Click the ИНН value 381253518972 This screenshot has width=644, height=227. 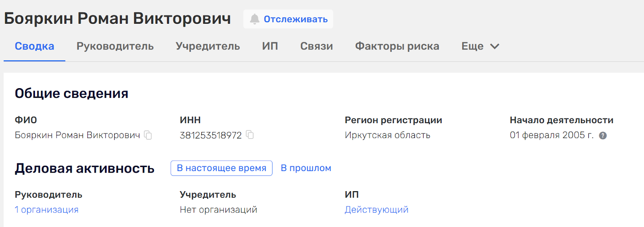tap(211, 135)
